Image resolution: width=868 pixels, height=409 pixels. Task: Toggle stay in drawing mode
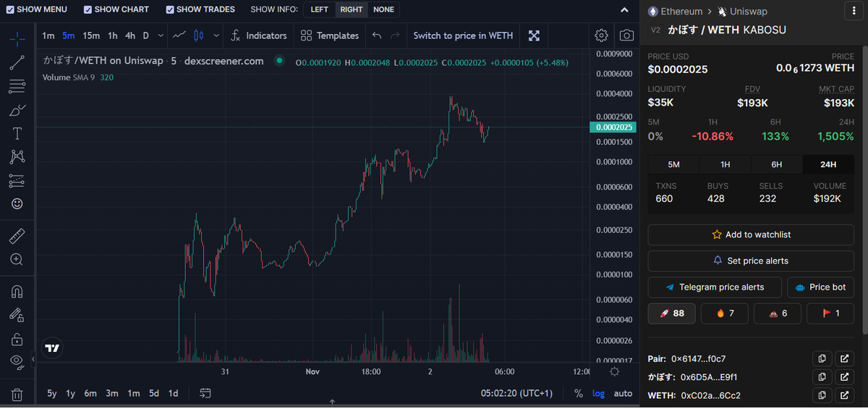tap(17, 315)
